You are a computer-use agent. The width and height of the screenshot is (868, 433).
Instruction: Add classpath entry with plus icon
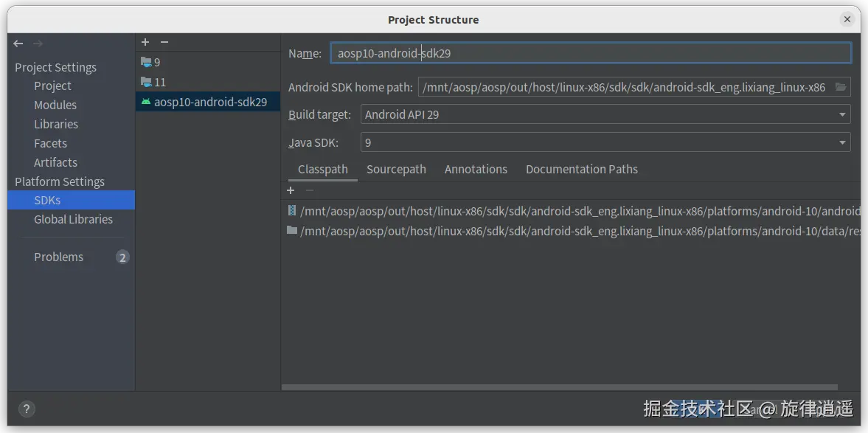pyautogui.click(x=291, y=190)
